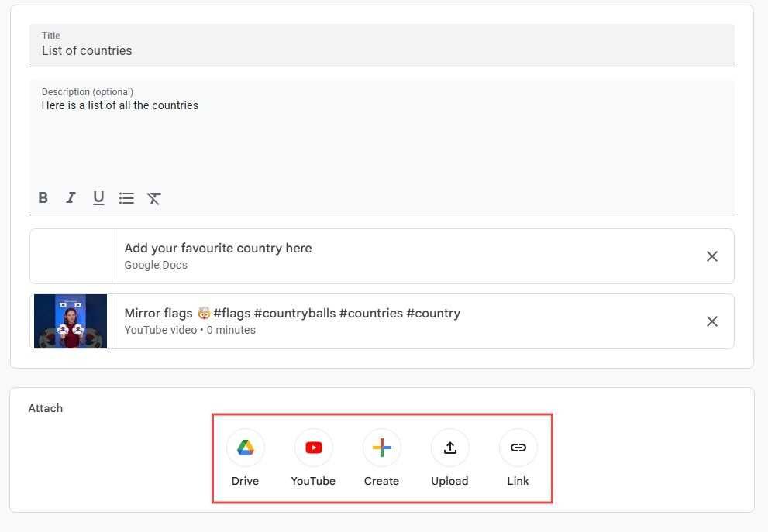
Task: Open the 'Mirror flags' video title link
Action: pos(292,313)
